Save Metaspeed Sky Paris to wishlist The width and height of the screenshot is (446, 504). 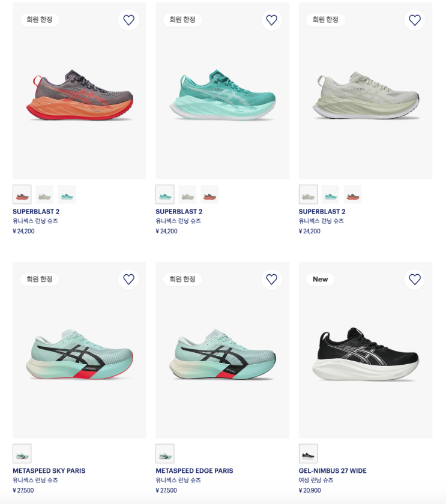tap(128, 280)
